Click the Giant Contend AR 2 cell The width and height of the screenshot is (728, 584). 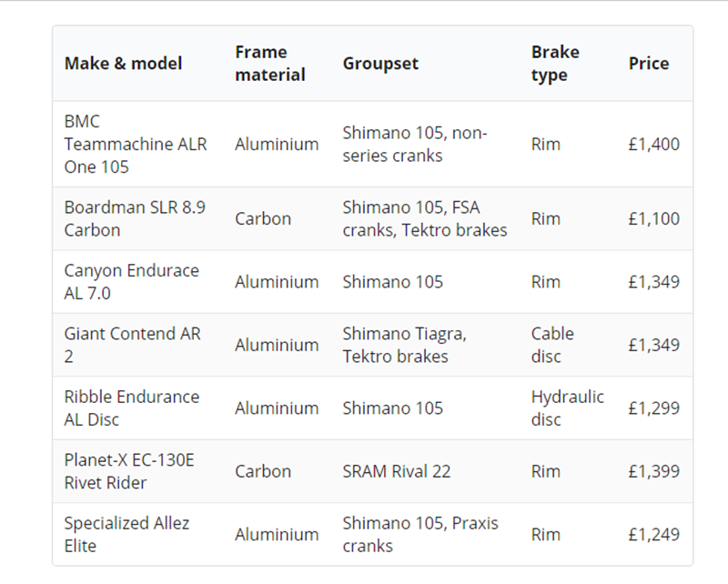132,345
